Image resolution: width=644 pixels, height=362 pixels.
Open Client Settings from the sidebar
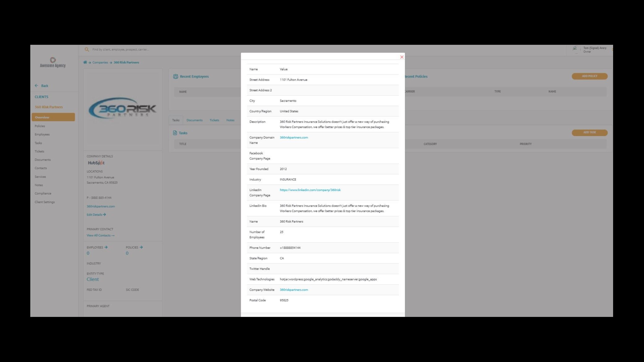(x=44, y=202)
